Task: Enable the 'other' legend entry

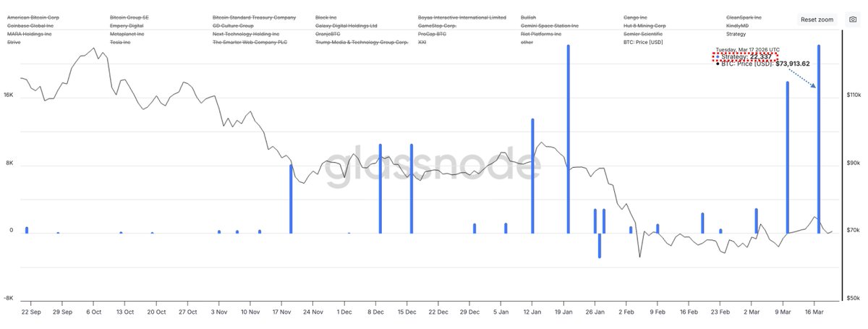Action: 527,43
